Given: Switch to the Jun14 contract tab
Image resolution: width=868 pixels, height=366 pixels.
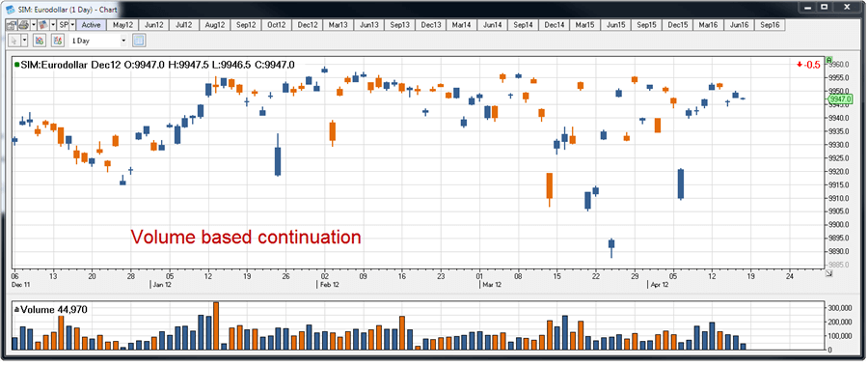Looking at the screenshot, I should point(492,25).
